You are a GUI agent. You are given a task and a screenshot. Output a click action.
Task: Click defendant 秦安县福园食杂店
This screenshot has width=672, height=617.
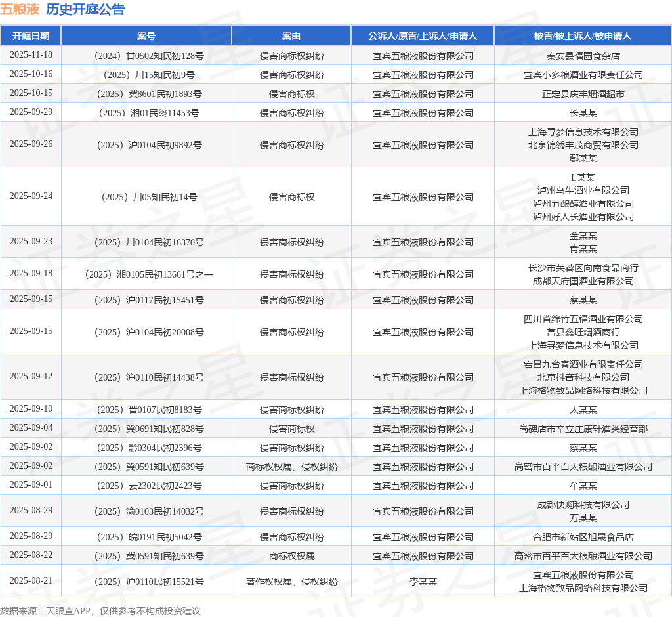coord(583,56)
